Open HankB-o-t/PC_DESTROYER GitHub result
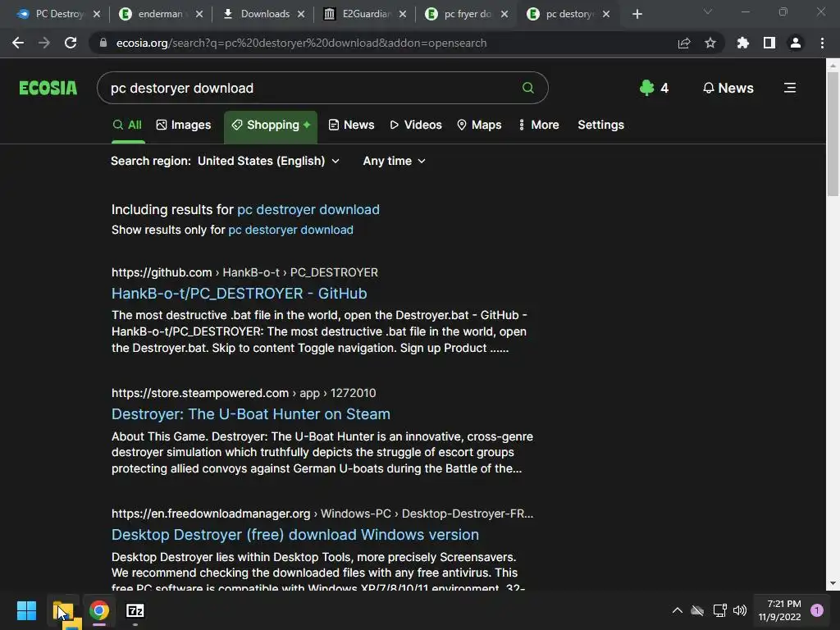 click(x=239, y=294)
